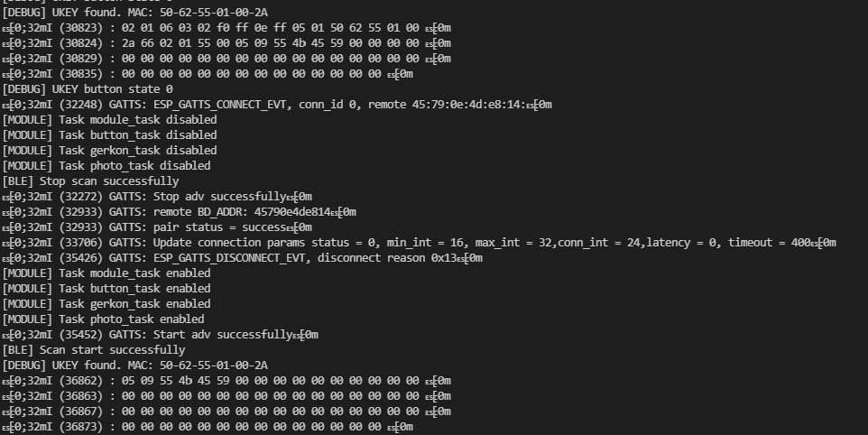Viewport: 868px width, 435px height.
Task: Click the "gerkon_task enabled" message
Action: point(106,304)
